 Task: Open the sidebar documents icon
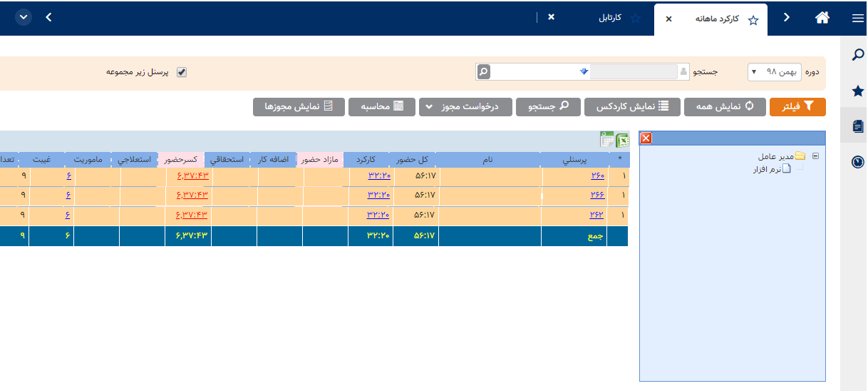858,126
